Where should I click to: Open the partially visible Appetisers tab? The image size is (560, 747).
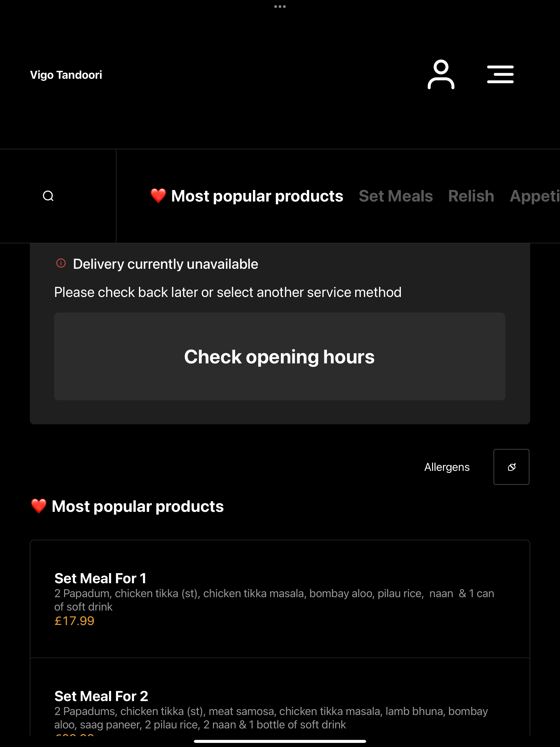[x=535, y=196]
